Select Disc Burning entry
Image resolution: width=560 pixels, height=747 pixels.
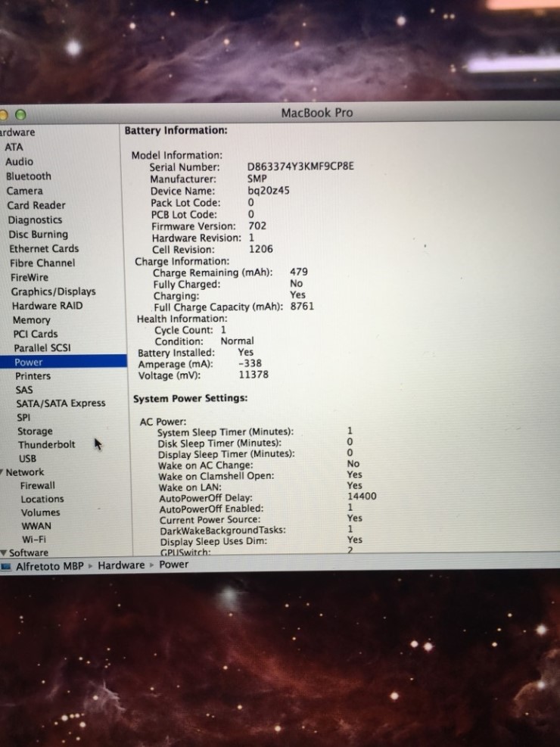[x=38, y=235]
